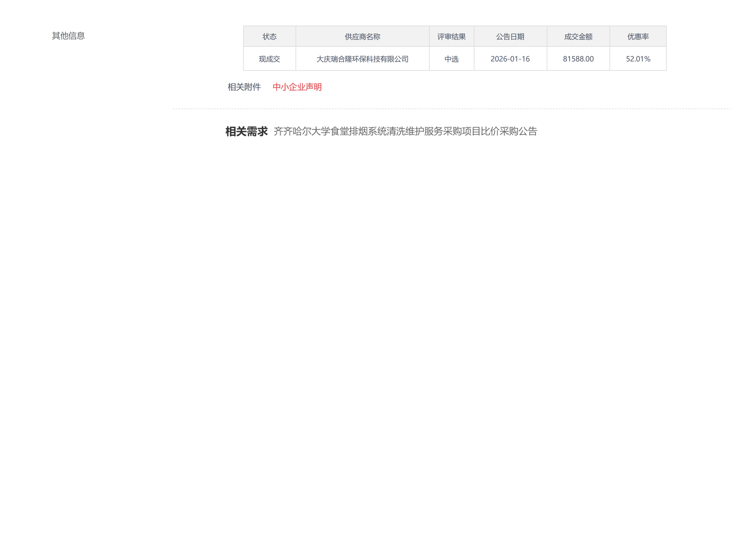Select supplier cell 大庆瑞合隆环保科技有限公司
The height and width of the screenshot is (534, 756).
point(362,59)
